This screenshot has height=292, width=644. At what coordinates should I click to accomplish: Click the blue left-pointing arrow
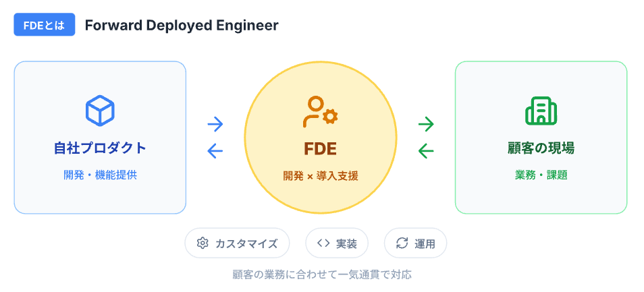coord(215,151)
